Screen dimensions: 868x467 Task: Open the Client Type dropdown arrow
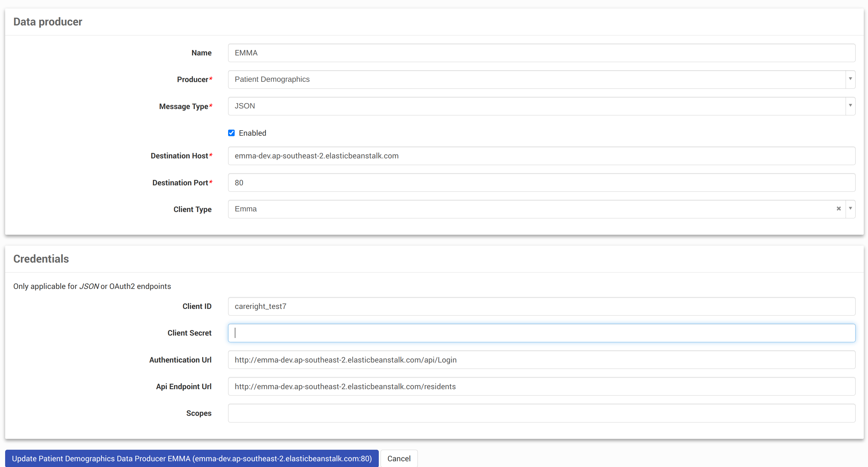850,209
